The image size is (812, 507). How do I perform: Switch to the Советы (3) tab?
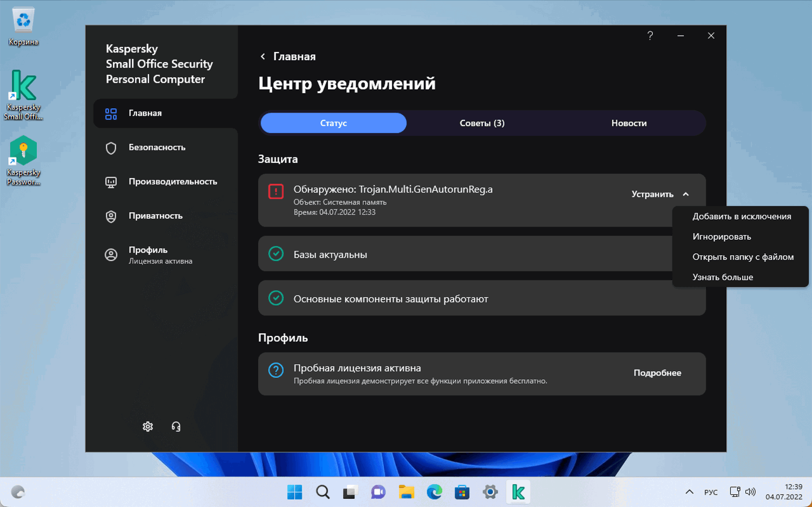click(x=482, y=123)
